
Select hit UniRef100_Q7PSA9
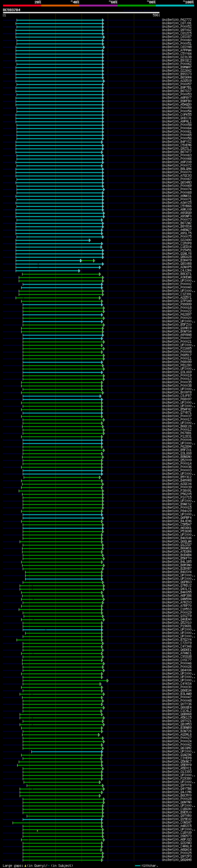tap(177, 301)
